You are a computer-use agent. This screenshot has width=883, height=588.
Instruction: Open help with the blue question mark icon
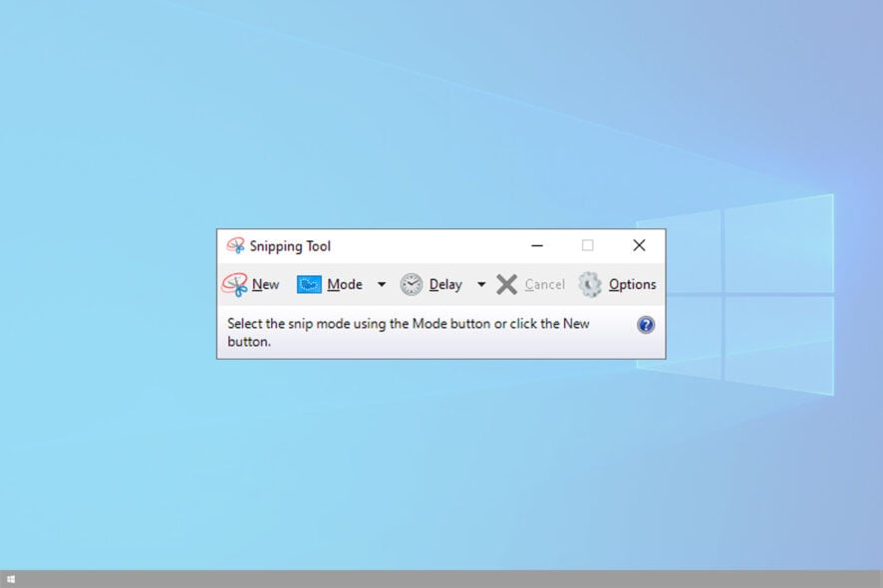tap(646, 325)
